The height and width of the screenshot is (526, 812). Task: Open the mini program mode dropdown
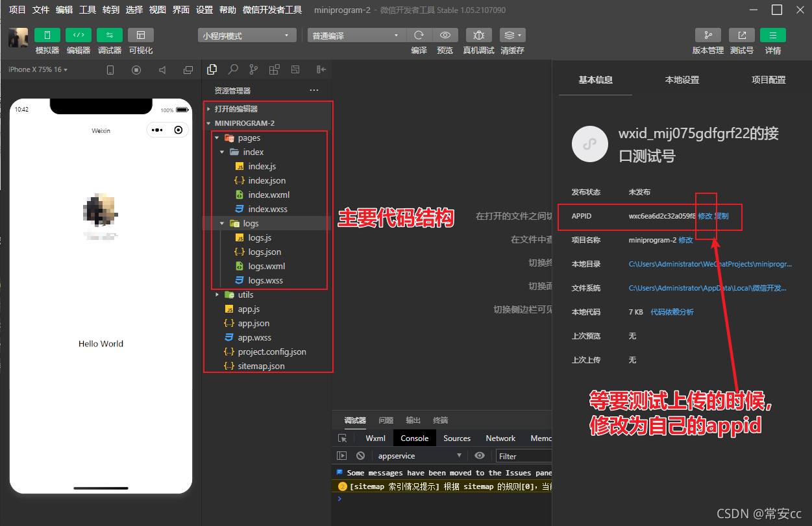247,36
